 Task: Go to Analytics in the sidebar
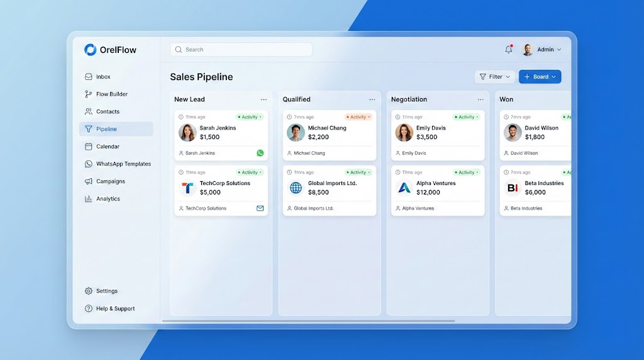(108, 199)
